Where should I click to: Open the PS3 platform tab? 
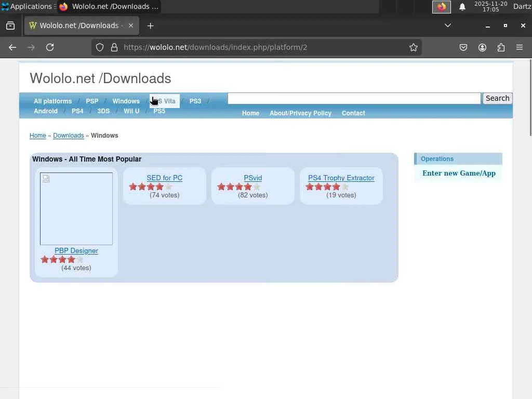click(x=195, y=101)
